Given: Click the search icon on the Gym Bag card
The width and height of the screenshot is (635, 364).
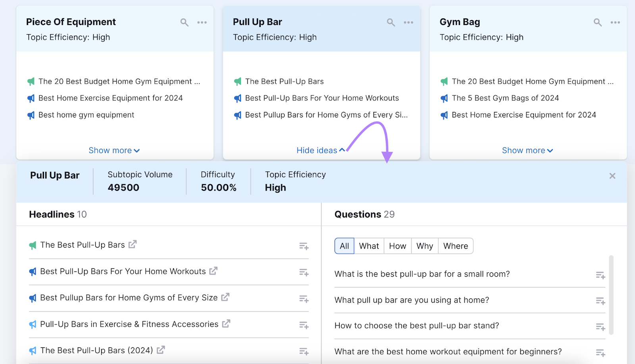Looking at the screenshot, I should [x=597, y=22].
